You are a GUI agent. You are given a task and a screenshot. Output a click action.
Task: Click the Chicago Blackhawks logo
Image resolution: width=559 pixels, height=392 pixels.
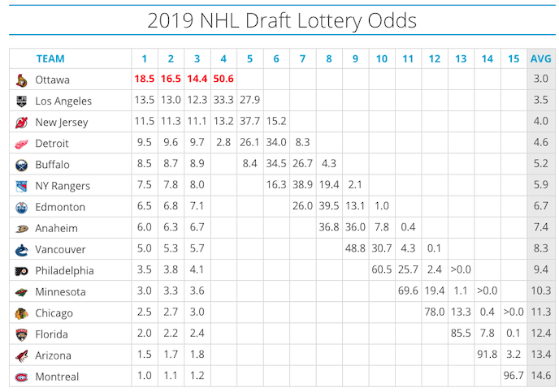(21, 313)
